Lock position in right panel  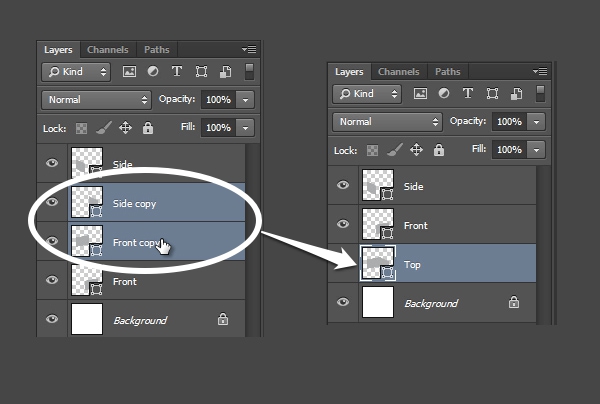point(416,150)
